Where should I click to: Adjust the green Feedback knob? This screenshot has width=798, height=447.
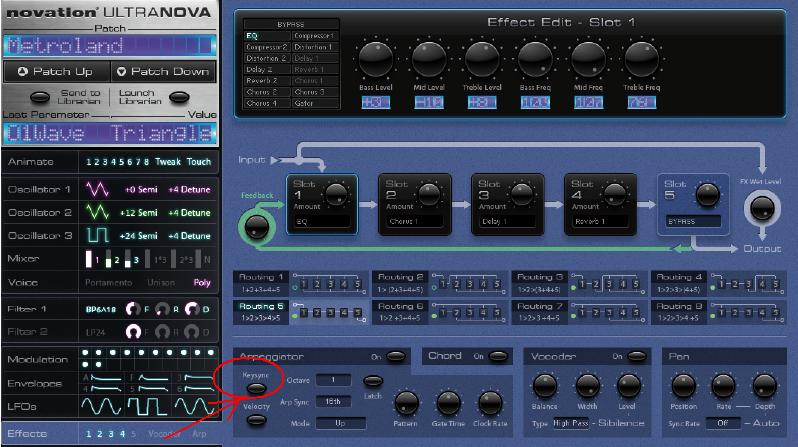256,227
